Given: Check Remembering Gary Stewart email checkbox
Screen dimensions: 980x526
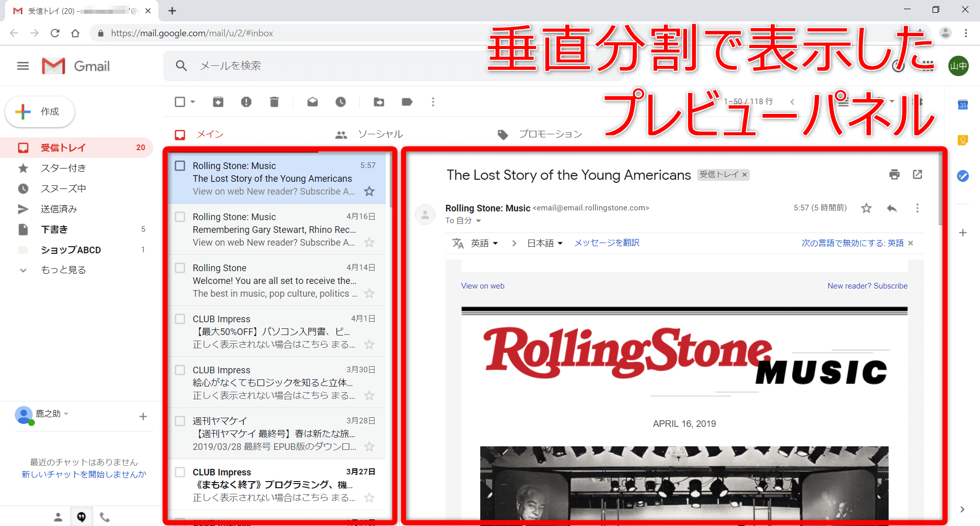Looking at the screenshot, I should [180, 217].
